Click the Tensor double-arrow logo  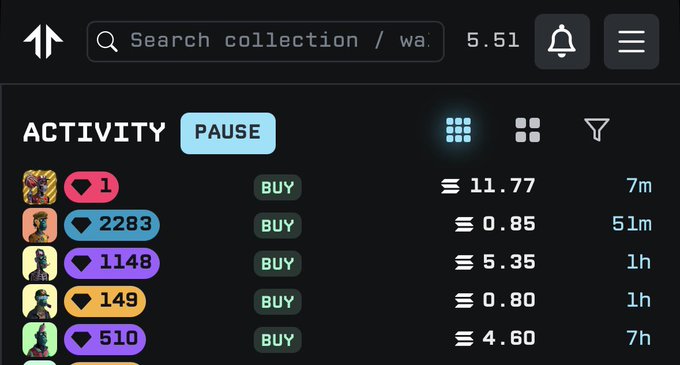click(x=43, y=41)
